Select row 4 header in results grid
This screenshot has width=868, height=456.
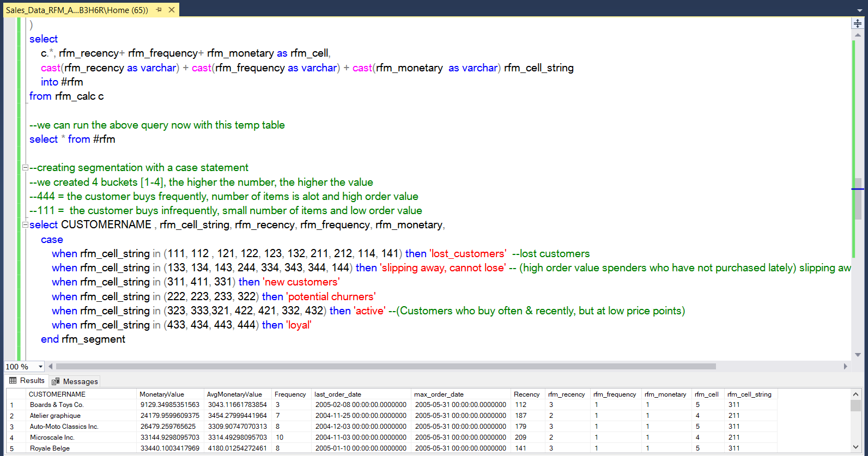point(12,437)
